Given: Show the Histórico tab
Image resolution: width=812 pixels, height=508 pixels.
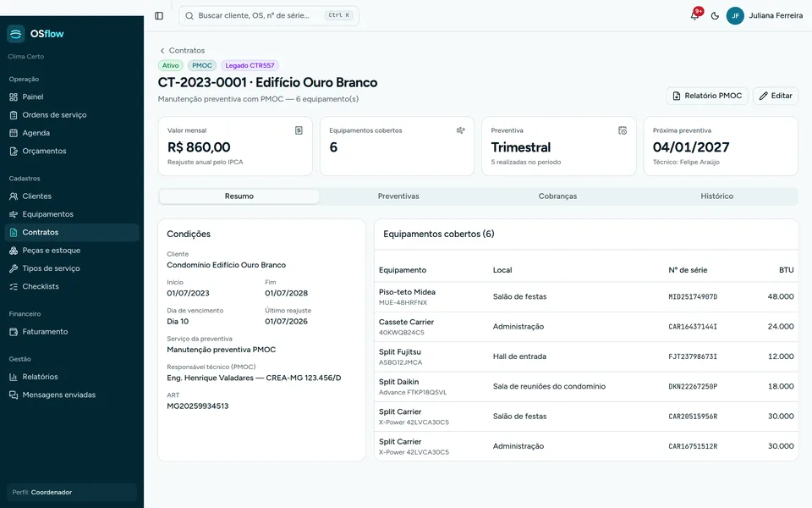Looking at the screenshot, I should 716,196.
